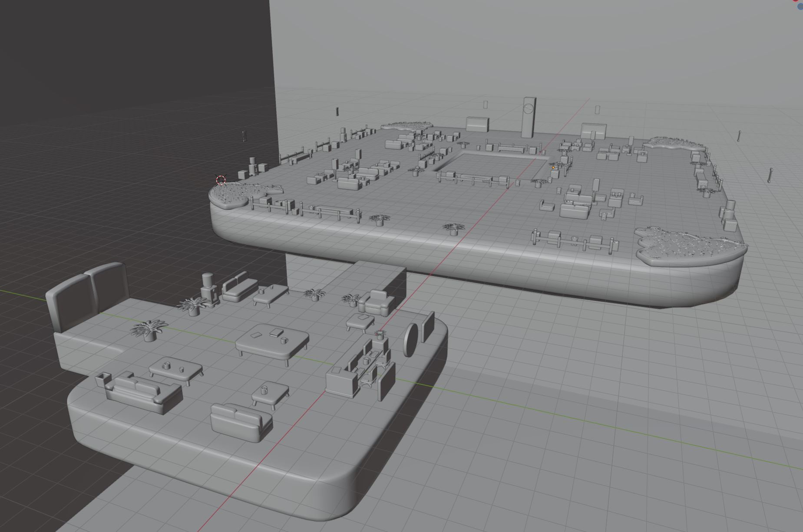This screenshot has width=803, height=532.
Task: Select the coffee table with two cups
Action: [x=175, y=370]
